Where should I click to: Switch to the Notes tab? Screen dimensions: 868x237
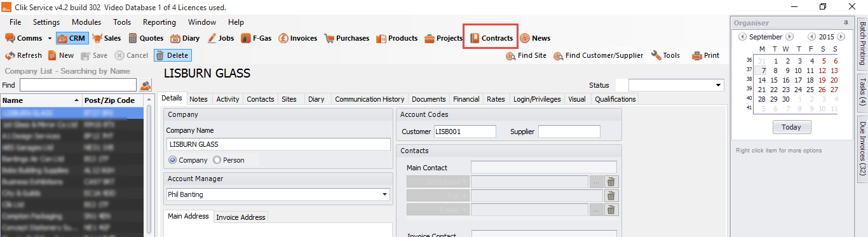click(x=198, y=99)
